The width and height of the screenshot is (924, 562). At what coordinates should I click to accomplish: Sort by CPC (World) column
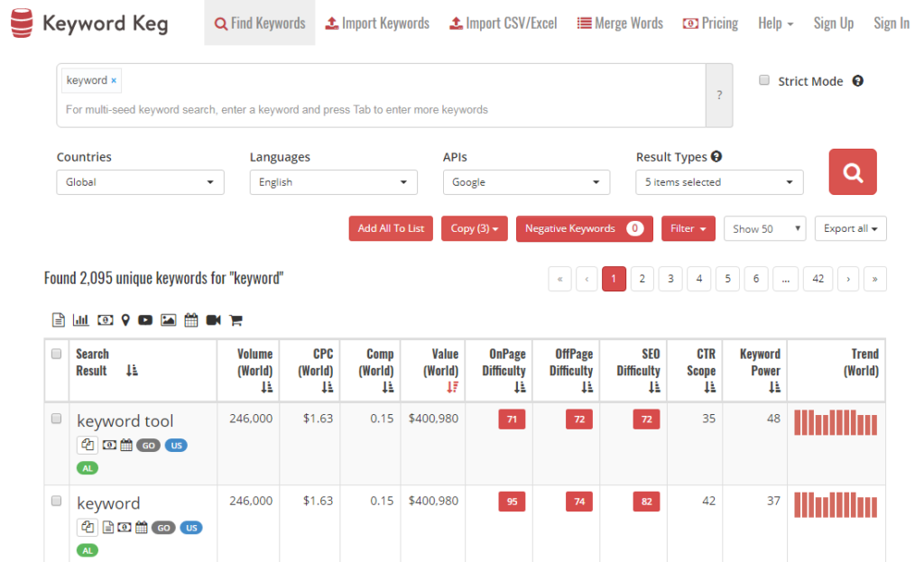(x=328, y=387)
